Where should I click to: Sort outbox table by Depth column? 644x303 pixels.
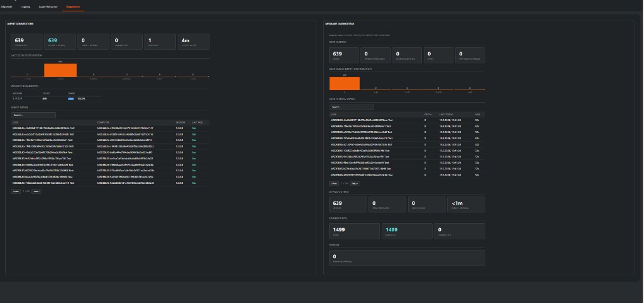click(427, 114)
